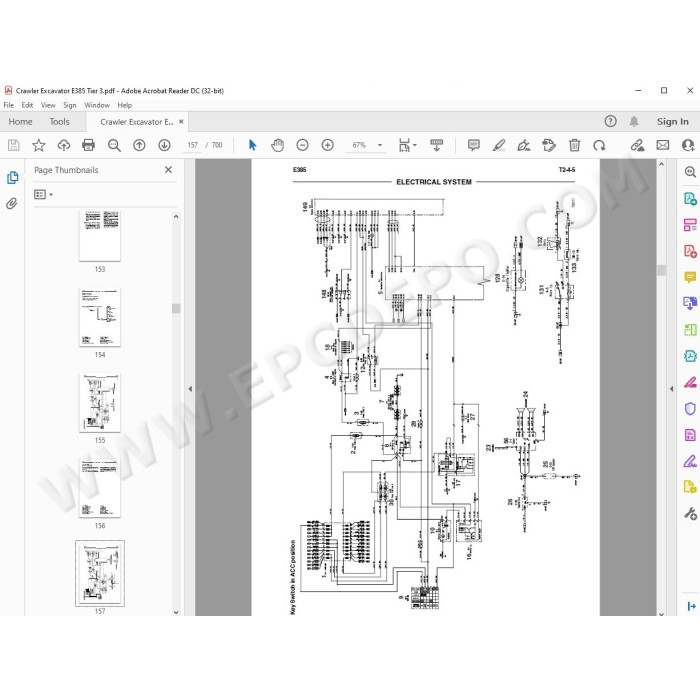Open the page fit options dropdown
This screenshot has height=700, width=700.
click(x=407, y=145)
